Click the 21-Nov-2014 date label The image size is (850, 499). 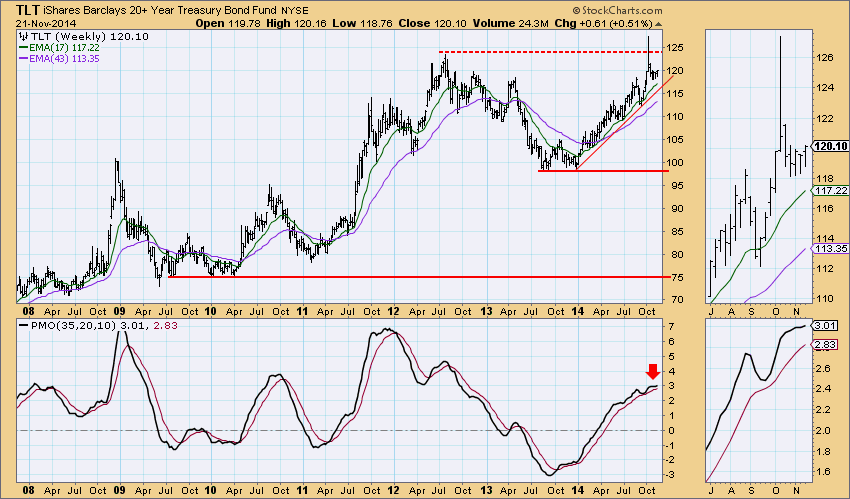[46, 24]
